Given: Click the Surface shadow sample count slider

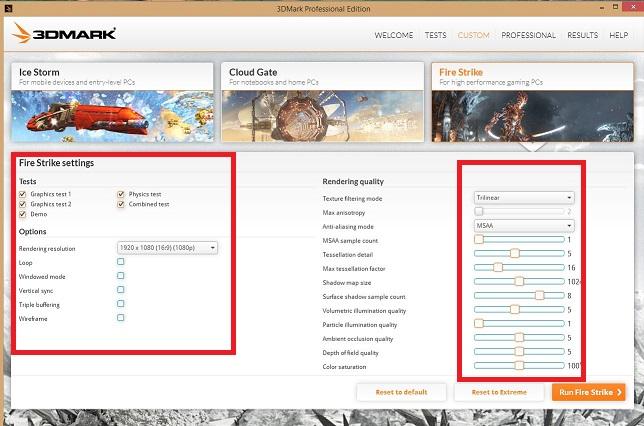Looking at the screenshot, I should pos(519,295).
